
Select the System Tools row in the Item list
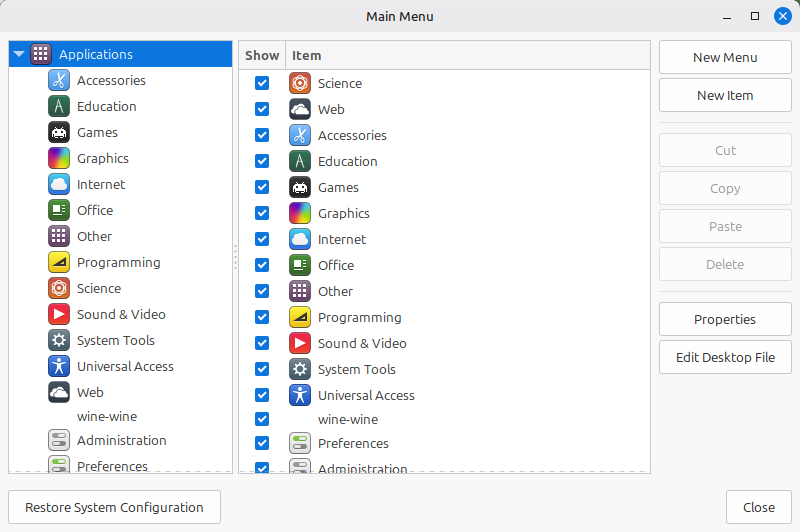pos(444,369)
